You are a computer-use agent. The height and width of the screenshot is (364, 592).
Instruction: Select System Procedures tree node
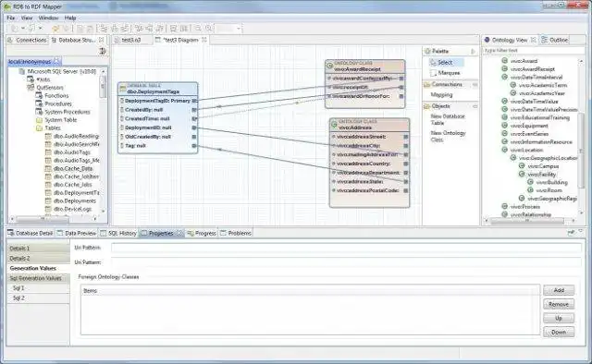pyautogui.click(x=63, y=112)
